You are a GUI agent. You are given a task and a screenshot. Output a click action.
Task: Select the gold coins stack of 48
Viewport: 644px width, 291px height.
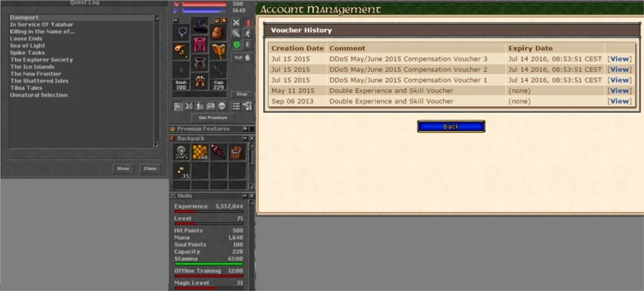click(200, 152)
